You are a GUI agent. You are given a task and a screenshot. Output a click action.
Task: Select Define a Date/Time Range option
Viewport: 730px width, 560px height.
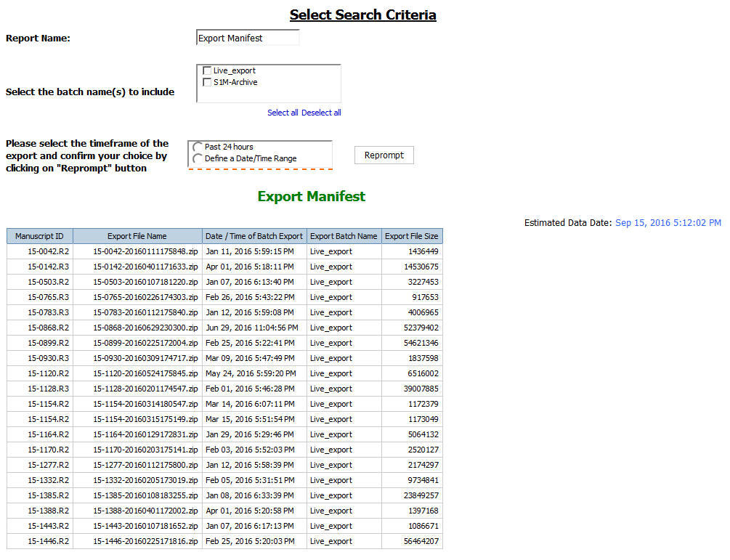[198, 159]
